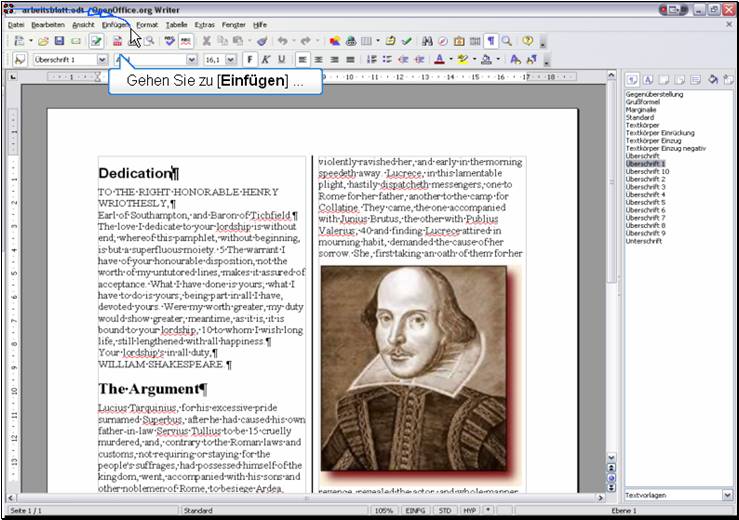Click the Cut scissors icon
Viewport: 739px width, 520px height.
click(207, 41)
